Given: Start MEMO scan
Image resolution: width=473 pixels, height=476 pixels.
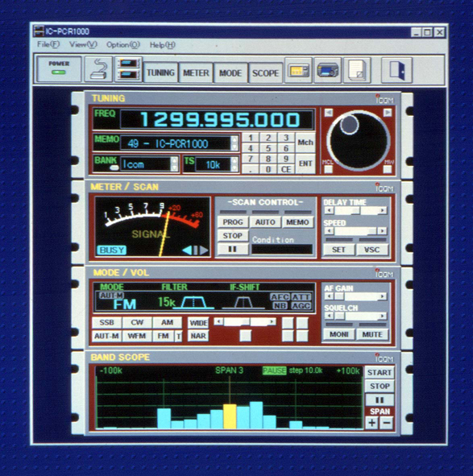Looking at the screenshot, I should (x=297, y=222).
